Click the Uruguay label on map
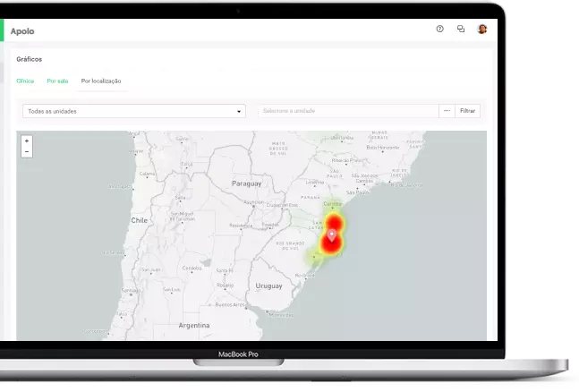Screen dimensions: 579x392 click(268, 286)
